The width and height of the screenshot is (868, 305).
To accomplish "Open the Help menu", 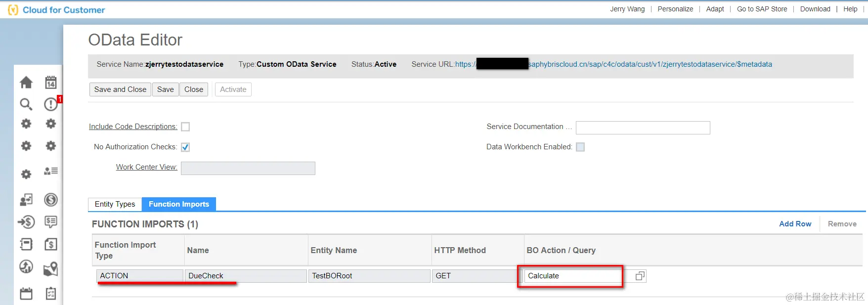I will [x=850, y=9].
